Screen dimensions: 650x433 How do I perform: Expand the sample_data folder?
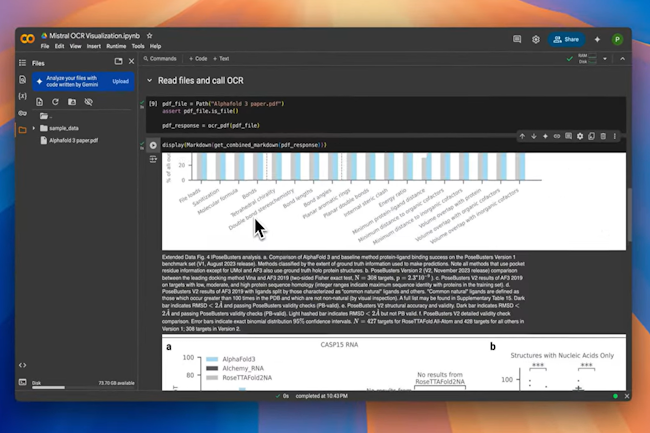(34, 128)
